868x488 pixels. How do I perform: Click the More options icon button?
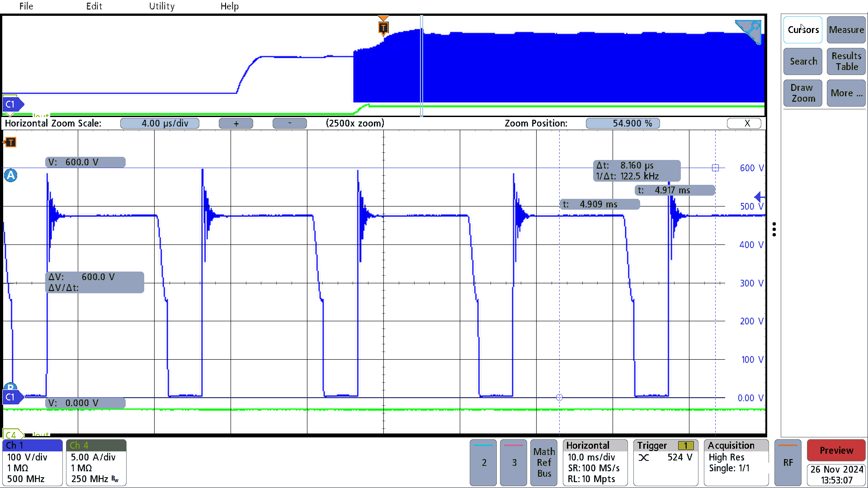coord(847,92)
